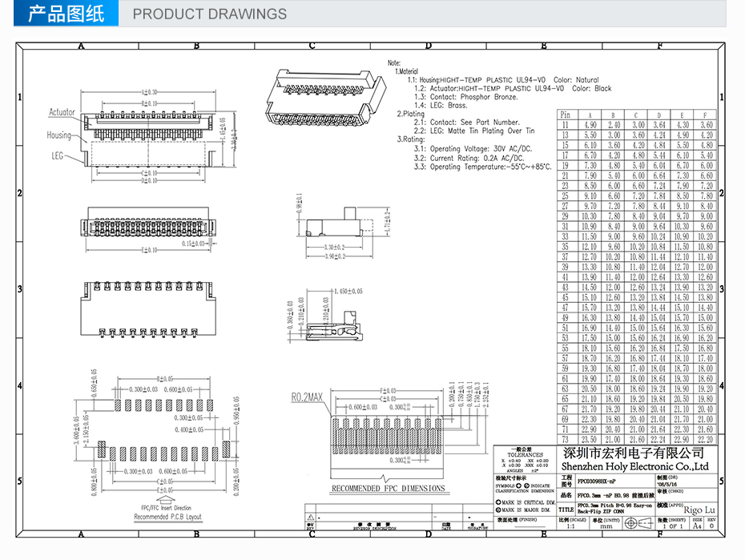Select the PRODUCT DRAWINGS heading text
The image size is (745, 560).
point(209,14)
